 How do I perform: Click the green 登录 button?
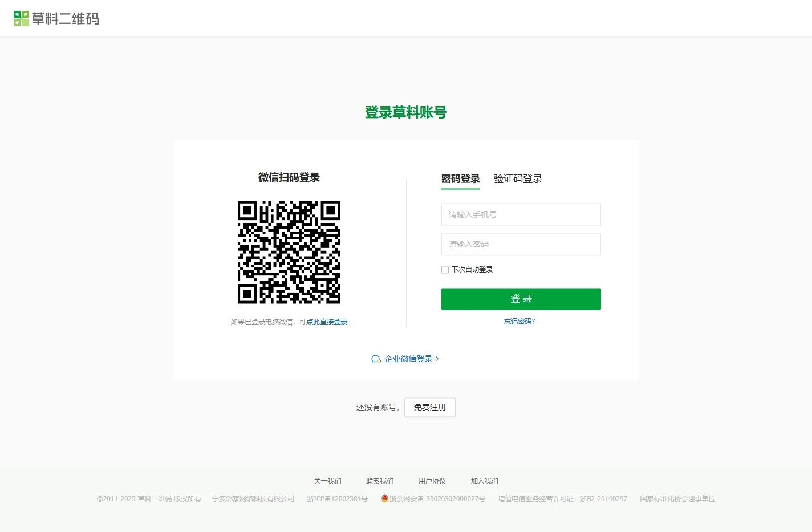click(521, 299)
